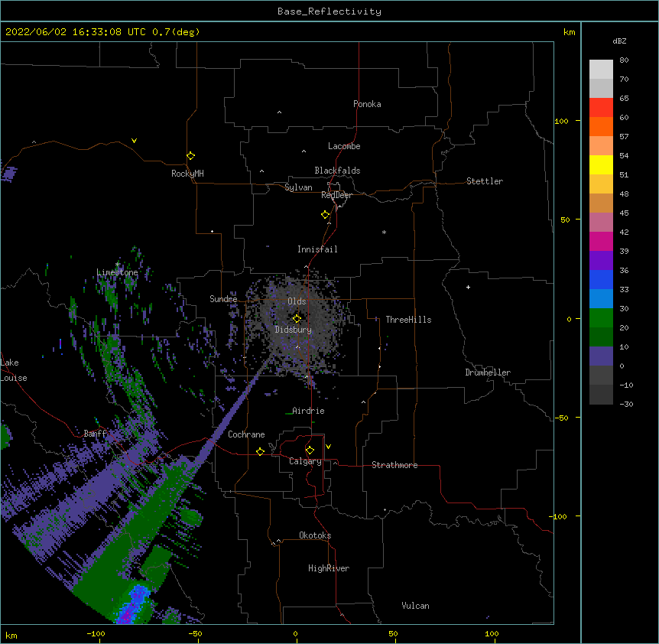This screenshot has width=659, height=644.
Task: Select the Sundre label
Action: (x=223, y=299)
